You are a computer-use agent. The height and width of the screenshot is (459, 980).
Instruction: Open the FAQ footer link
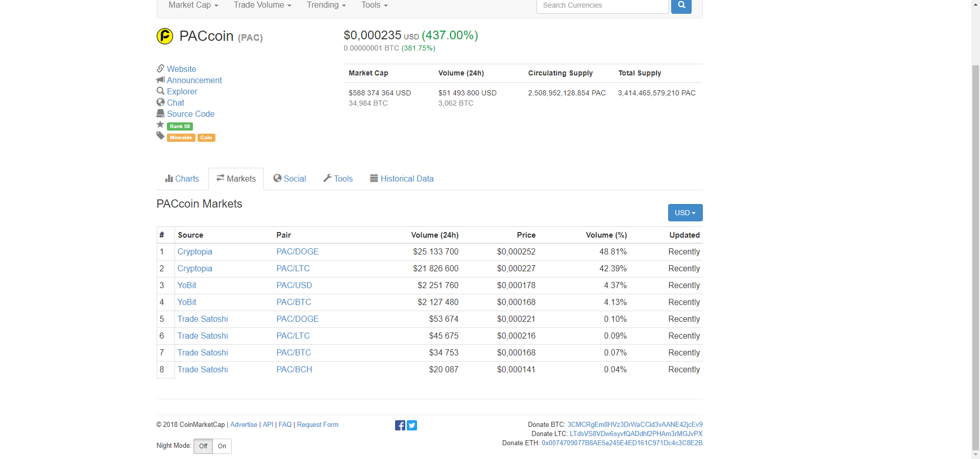tap(285, 425)
